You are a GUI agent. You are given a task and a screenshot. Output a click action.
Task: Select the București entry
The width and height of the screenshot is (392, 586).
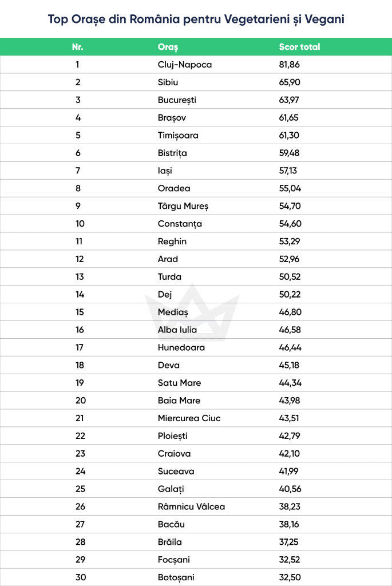click(x=177, y=100)
